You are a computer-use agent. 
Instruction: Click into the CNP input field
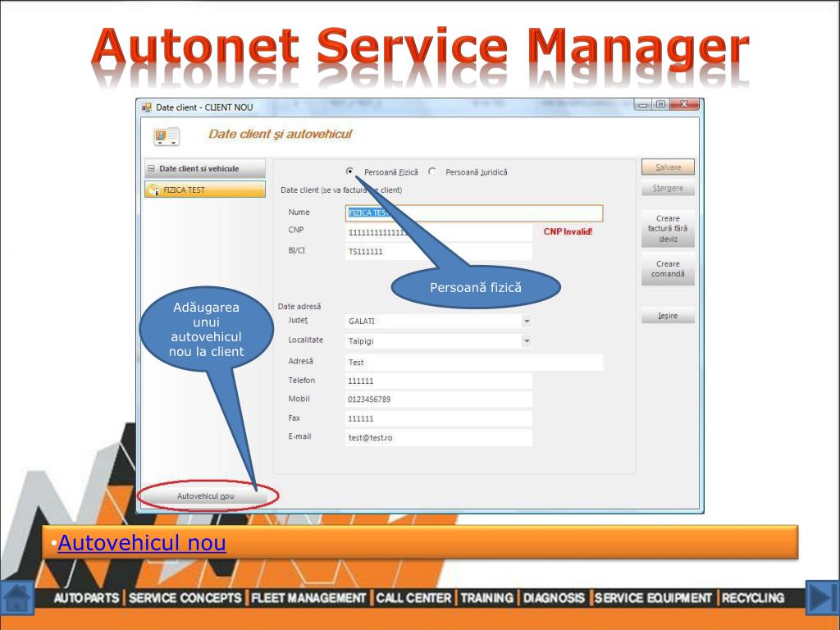pos(439,232)
